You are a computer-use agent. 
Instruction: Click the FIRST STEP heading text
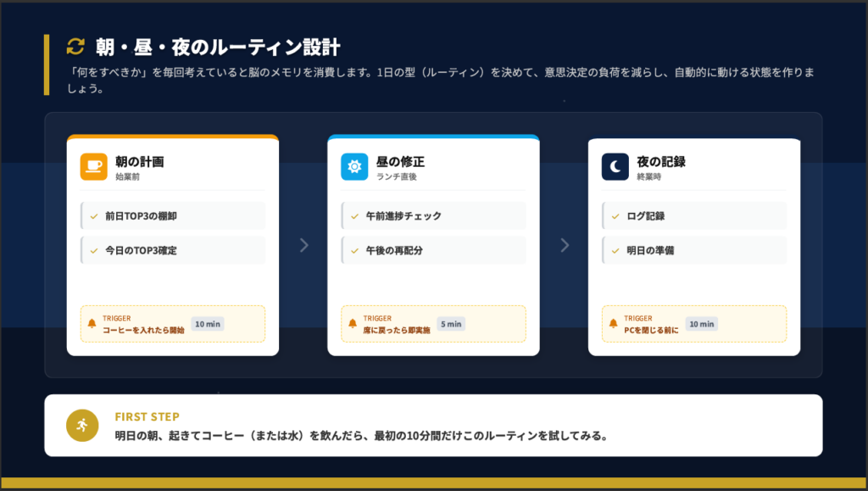(x=147, y=416)
